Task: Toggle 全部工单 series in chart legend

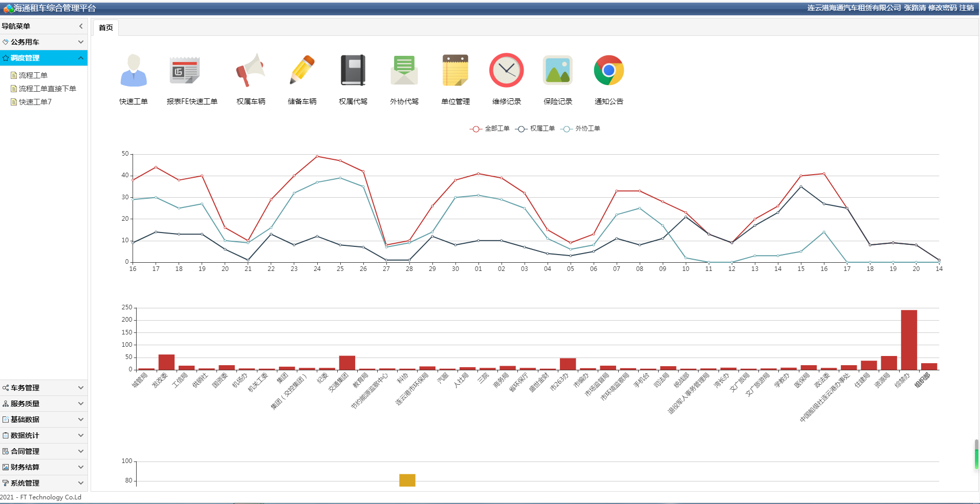Action: tap(490, 129)
